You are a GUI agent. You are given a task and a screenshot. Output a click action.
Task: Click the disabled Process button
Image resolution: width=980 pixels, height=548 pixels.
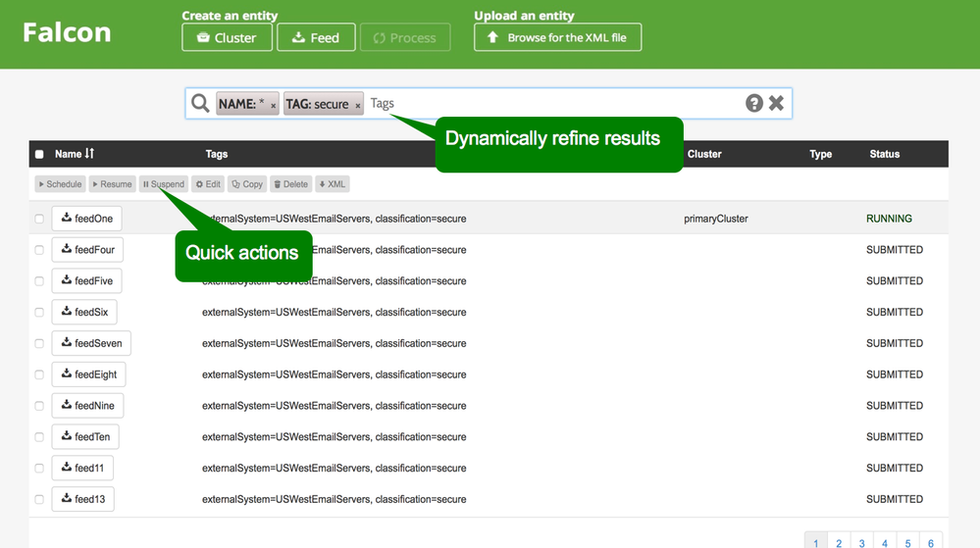pos(405,37)
